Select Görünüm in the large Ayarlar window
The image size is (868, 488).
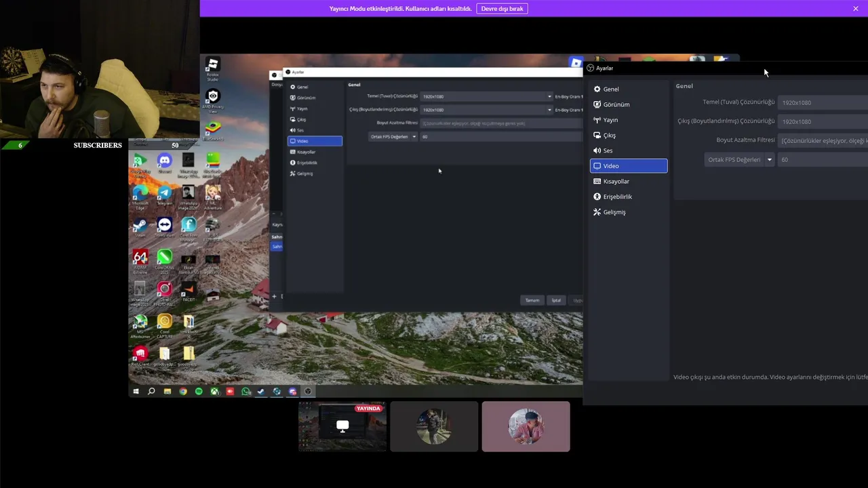628,104
